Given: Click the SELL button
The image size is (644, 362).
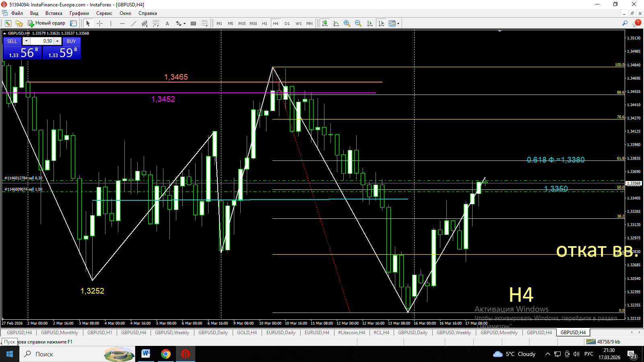Looking at the screenshot, I should [x=12, y=41].
